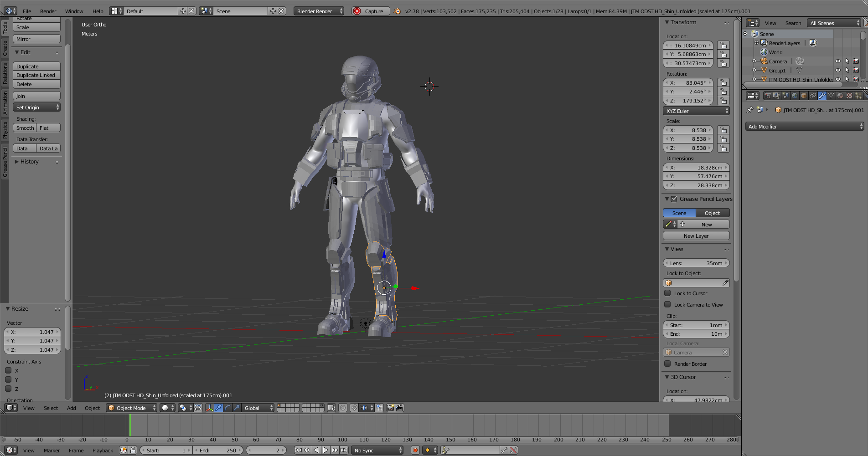Click the red record auto-keyframe button
Screen dimensions: 868x456
coord(415,450)
